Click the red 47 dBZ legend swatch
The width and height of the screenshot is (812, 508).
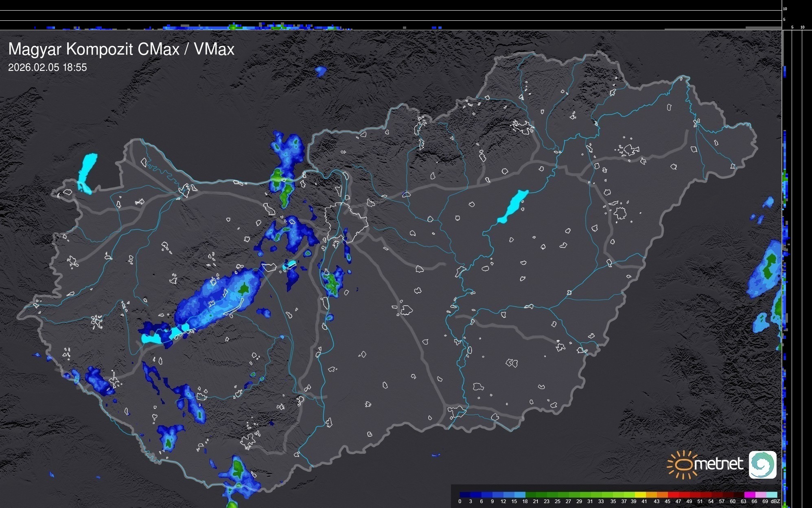pos(678,495)
